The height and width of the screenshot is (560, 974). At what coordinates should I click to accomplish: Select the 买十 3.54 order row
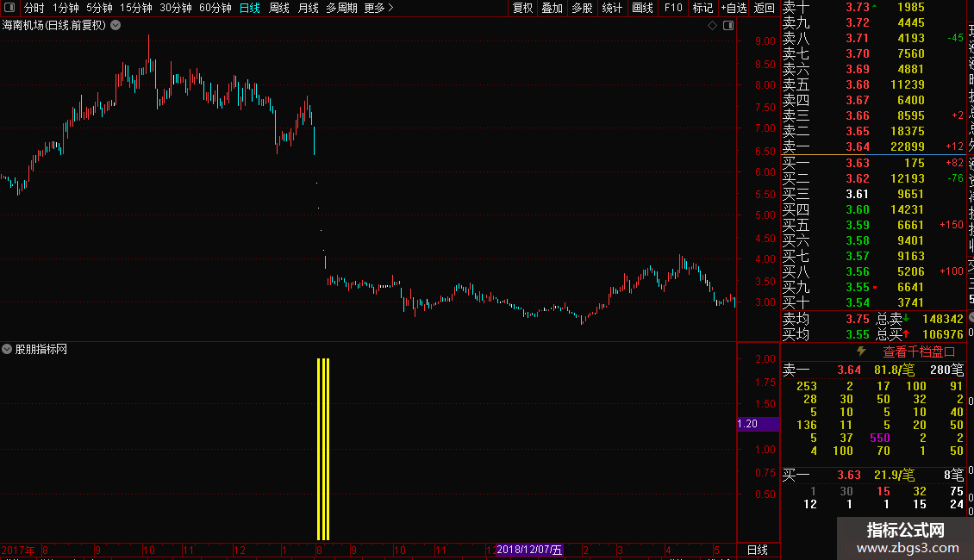point(873,302)
